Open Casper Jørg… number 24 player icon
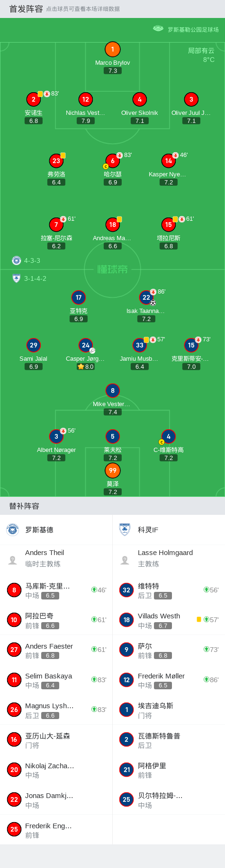225x868 pixels. click(x=86, y=345)
